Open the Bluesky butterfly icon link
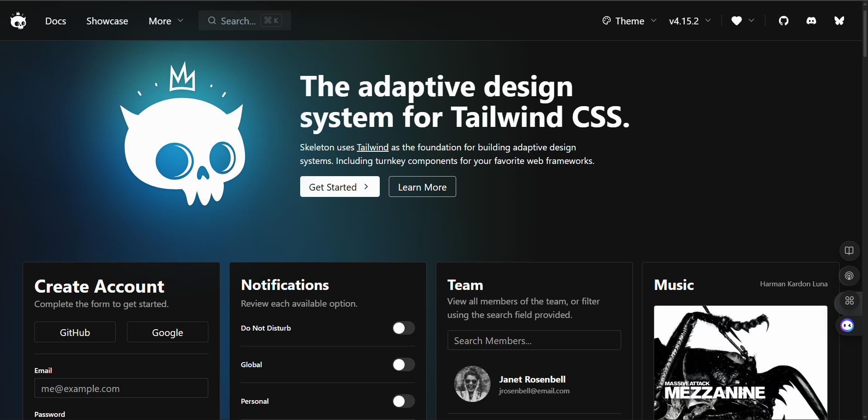868x420 pixels. [x=839, y=21]
